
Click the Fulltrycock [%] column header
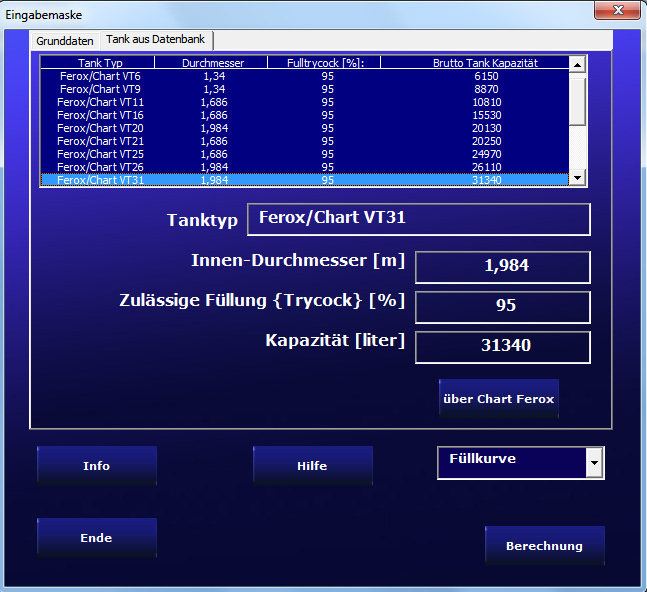click(x=326, y=63)
